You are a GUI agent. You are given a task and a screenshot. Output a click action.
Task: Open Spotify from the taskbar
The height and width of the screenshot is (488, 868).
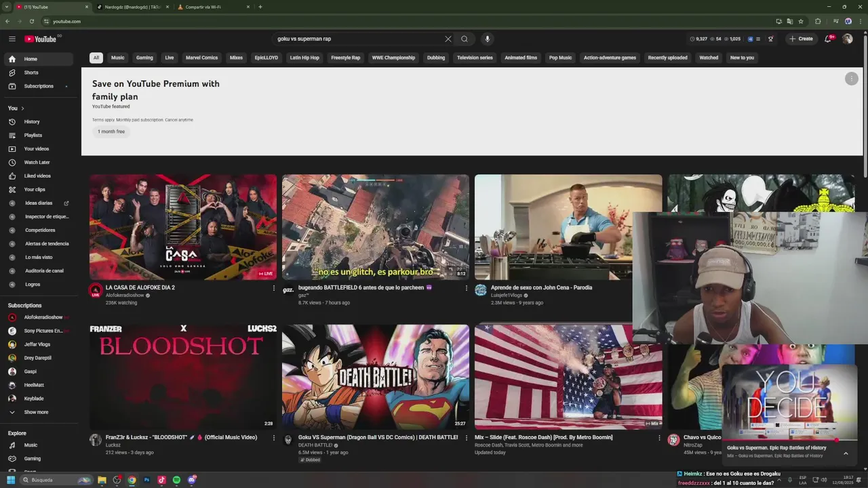(176, 480)
